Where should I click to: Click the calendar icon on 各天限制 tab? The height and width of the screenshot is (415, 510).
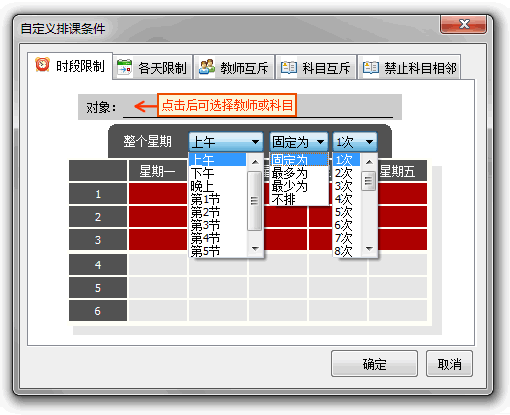[x=125, y=67]
